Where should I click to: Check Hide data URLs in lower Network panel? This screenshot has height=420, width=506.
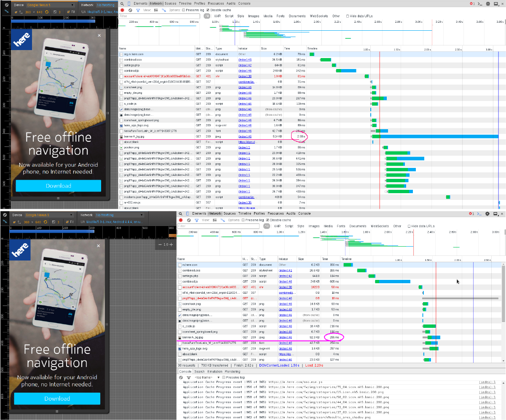pos(409,226)
